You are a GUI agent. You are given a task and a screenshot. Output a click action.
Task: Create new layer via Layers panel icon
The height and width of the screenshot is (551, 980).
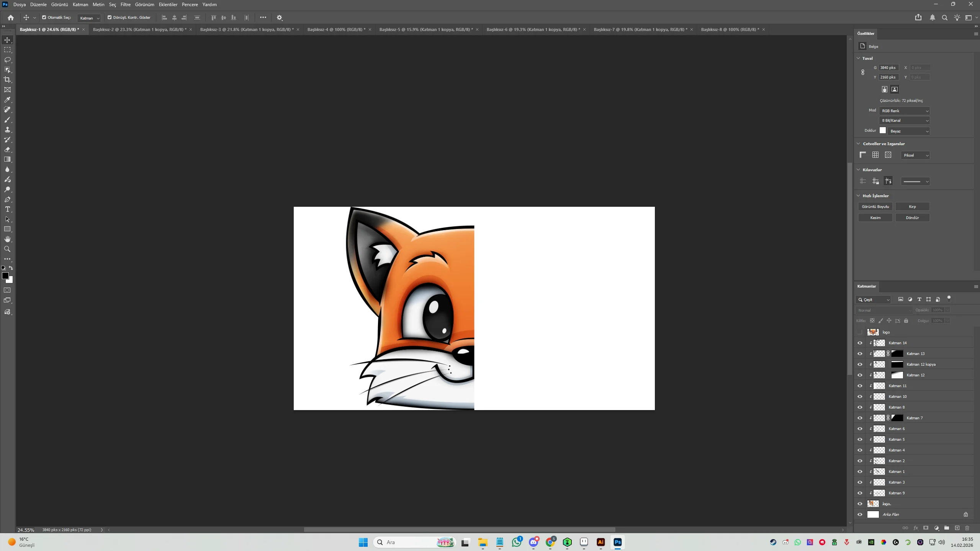click(957, 528)
